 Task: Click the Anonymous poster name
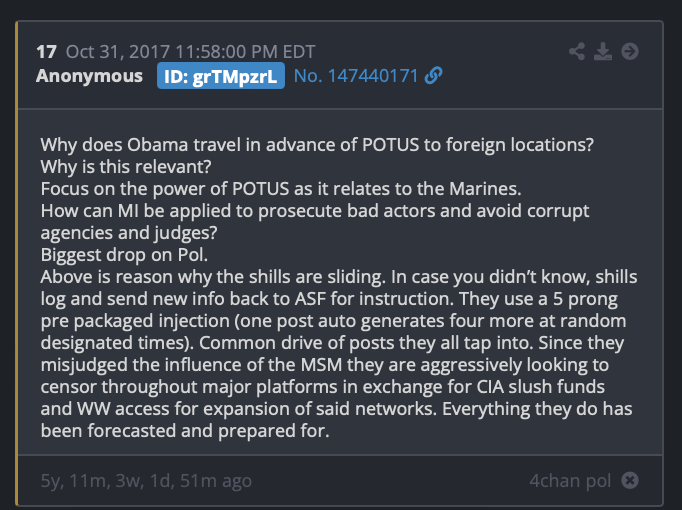89,76
